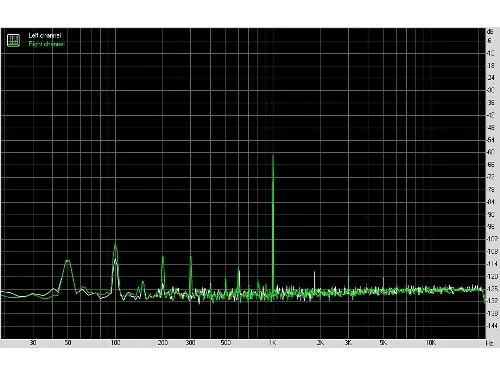This screenshot has width=500, height=375.
Task: Click the -144 dB scale label
Action: 492,326
